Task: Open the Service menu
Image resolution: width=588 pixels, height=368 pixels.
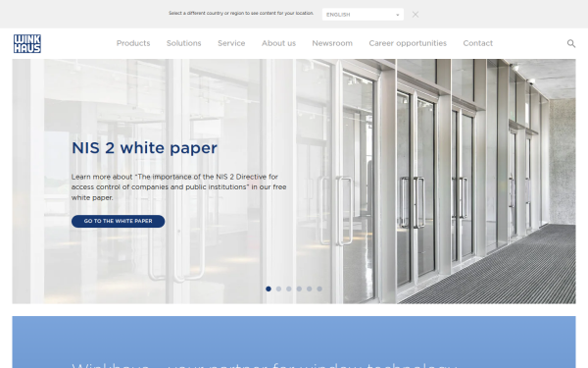Action: (x=231, y=43)
